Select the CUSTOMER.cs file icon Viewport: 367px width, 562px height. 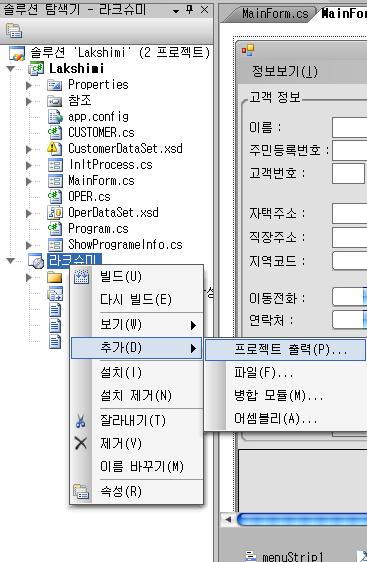pos(55,133)
